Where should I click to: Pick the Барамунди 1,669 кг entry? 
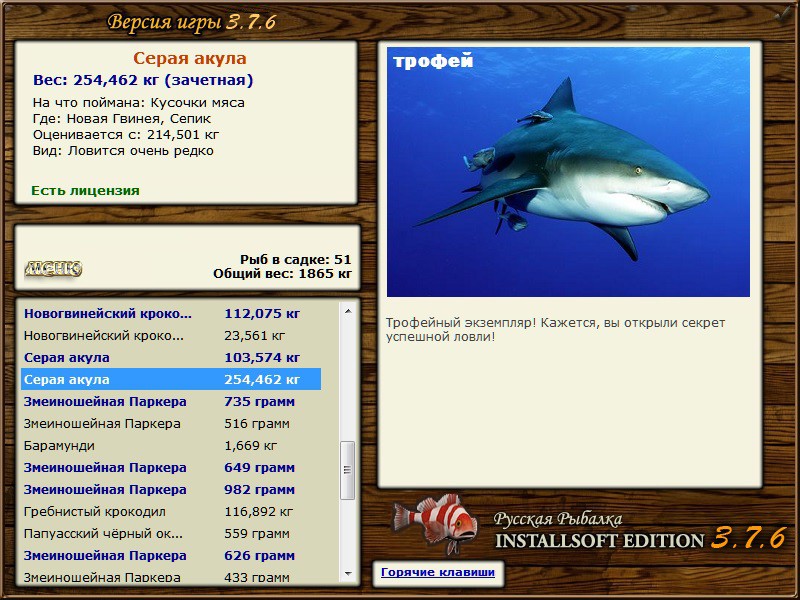coord(171,445)
